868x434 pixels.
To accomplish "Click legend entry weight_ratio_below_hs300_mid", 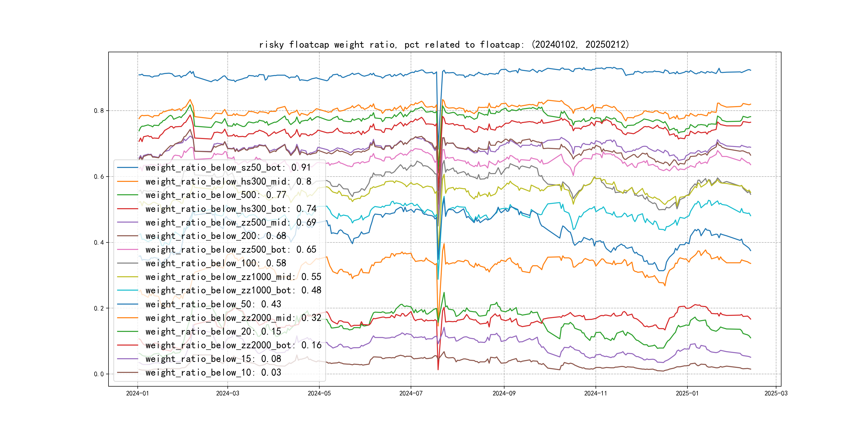I will [x=228, y=181].
